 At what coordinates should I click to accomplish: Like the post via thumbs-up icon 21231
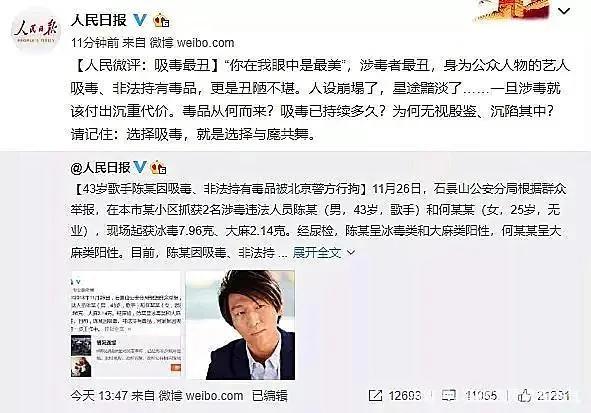524,395
